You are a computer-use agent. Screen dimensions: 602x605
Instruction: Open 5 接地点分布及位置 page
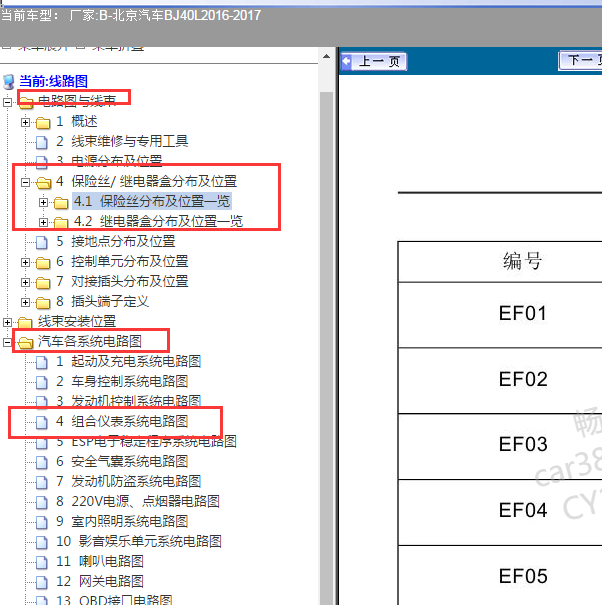coord(116,242)
